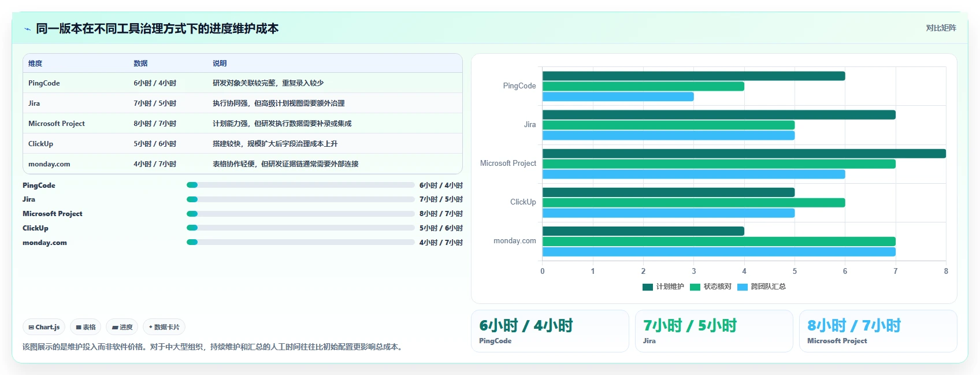
Task: Click the 对比矩阵 label in the header
Action: pyautogui.click(x=941, y=28)
